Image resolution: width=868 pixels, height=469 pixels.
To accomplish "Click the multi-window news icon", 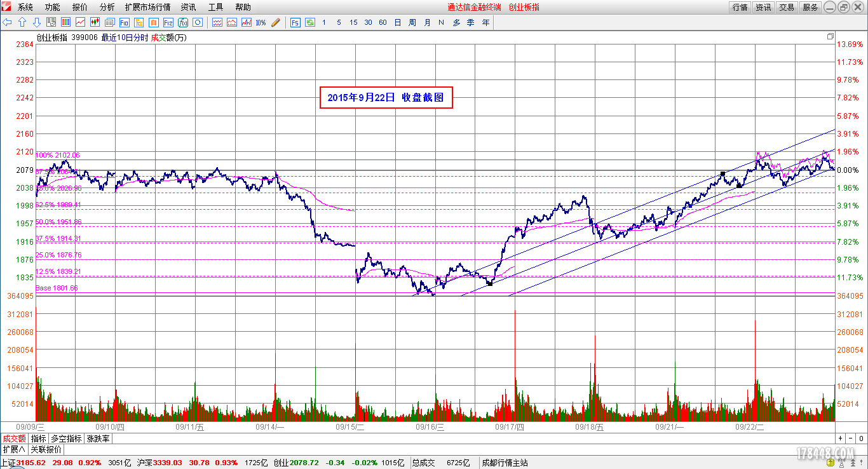I will pyautogui.click(x=110, y=22).
